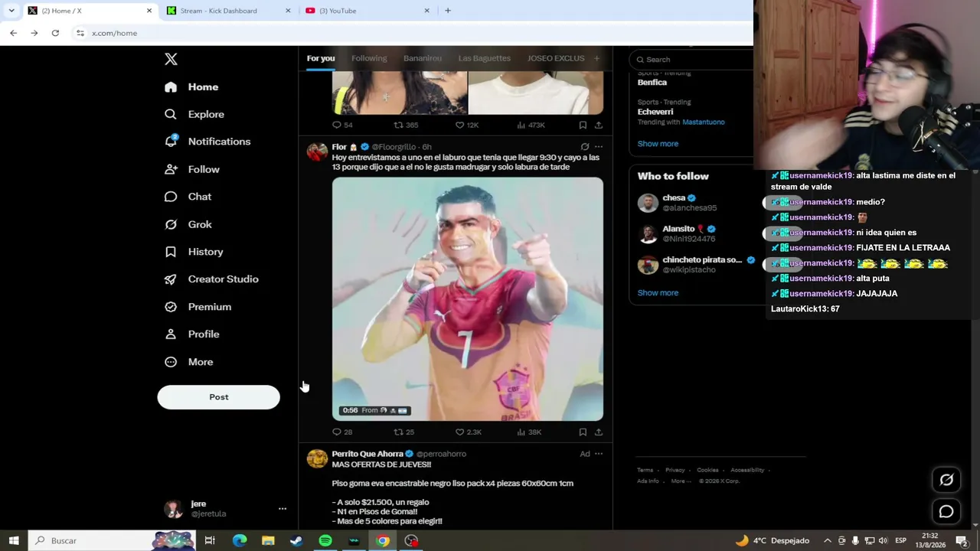Open the more options menu on Flor's tweet

tap(599, 146)
